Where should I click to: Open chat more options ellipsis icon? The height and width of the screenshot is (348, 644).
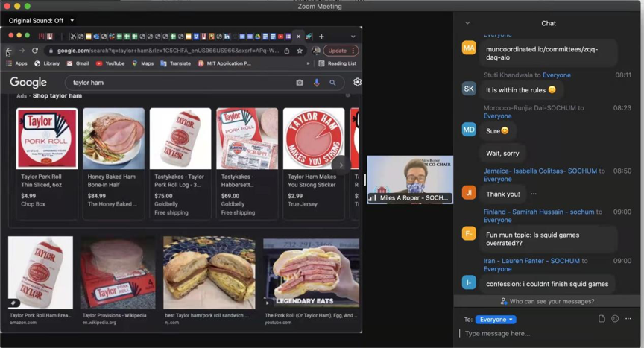628,318
